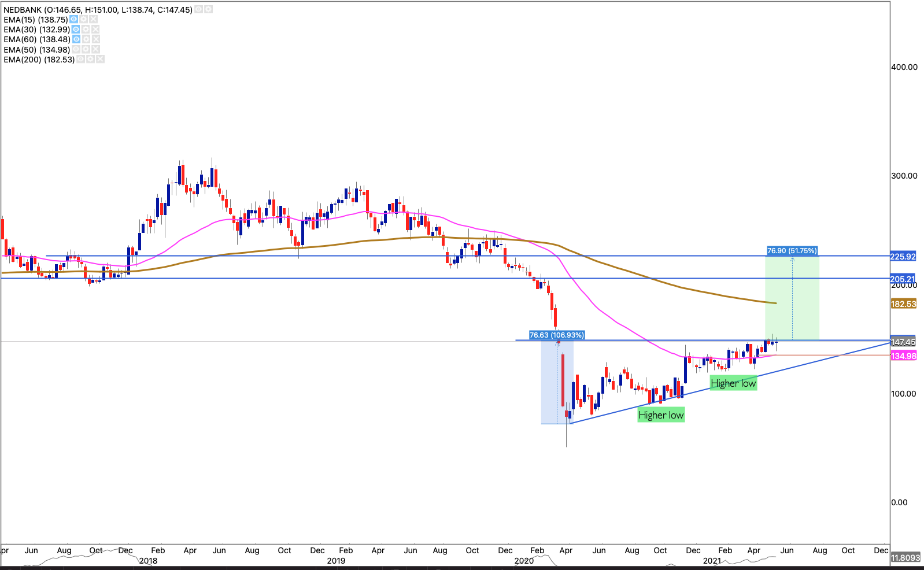Open settings gear for NEDBANK series

208,10
